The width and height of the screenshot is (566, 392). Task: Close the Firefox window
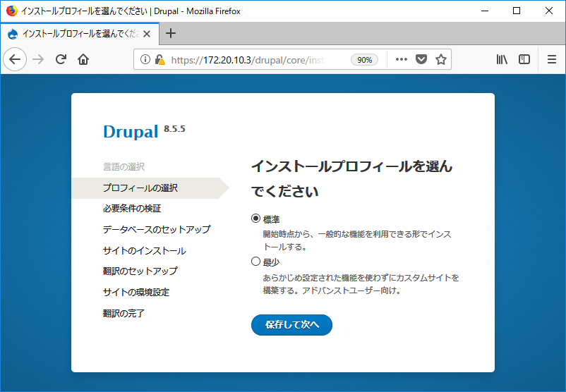point(549,11)
